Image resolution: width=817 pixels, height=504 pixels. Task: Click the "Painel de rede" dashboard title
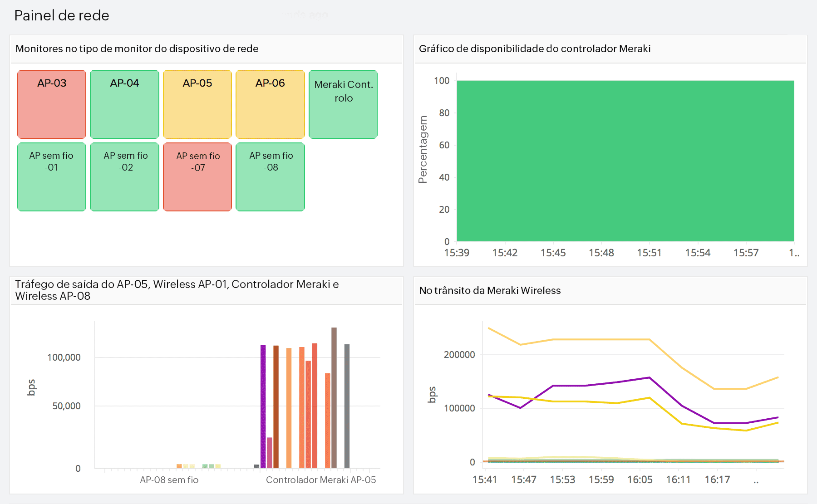tap(61, 15)
